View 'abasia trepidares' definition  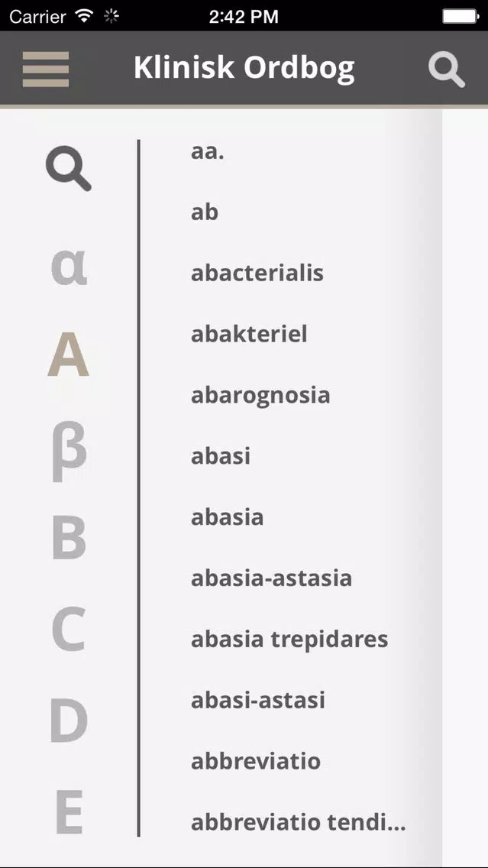pos(289,640)
